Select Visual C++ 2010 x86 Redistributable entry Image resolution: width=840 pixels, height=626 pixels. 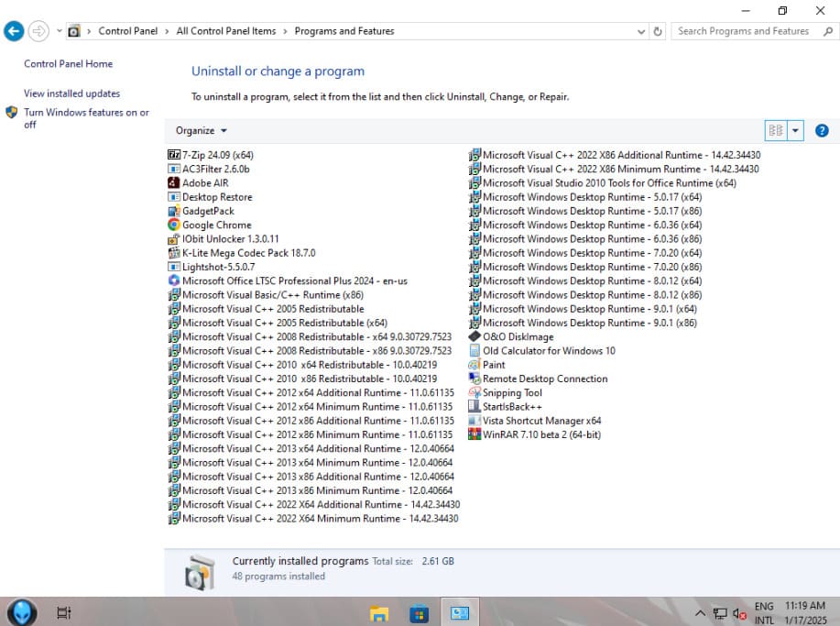[302, 379]
